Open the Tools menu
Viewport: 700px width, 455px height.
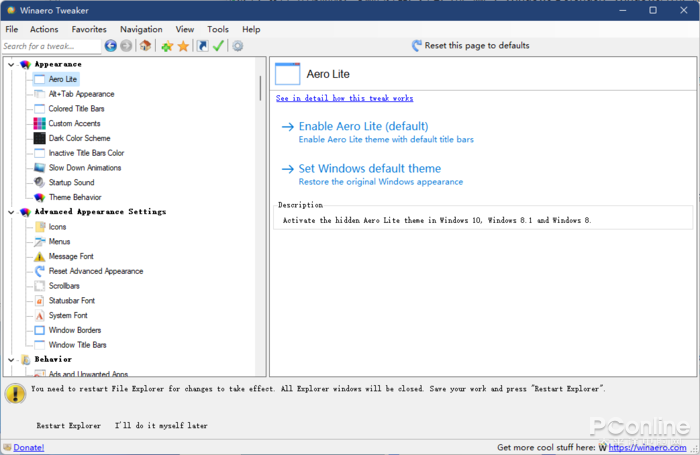tap(218, 30)
